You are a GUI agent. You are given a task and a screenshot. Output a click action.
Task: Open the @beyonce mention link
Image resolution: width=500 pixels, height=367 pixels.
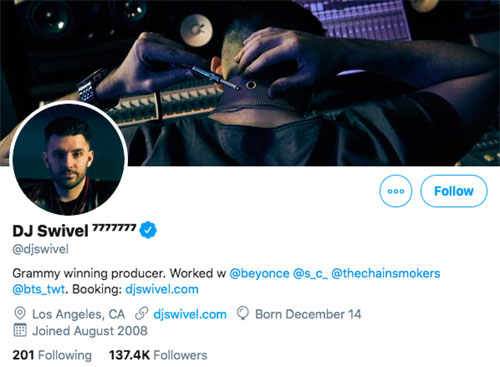coord(259,273)
